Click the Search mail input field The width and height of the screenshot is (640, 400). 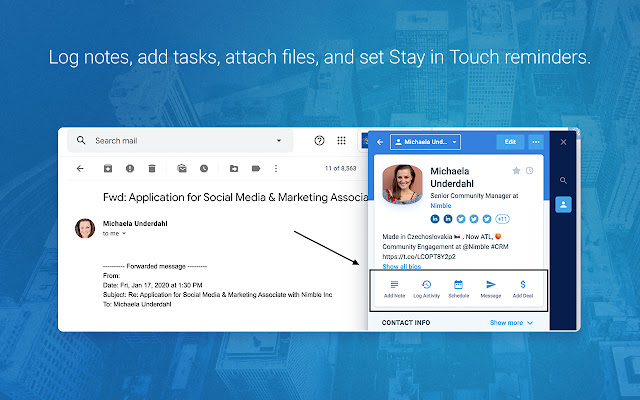(180, 140)
